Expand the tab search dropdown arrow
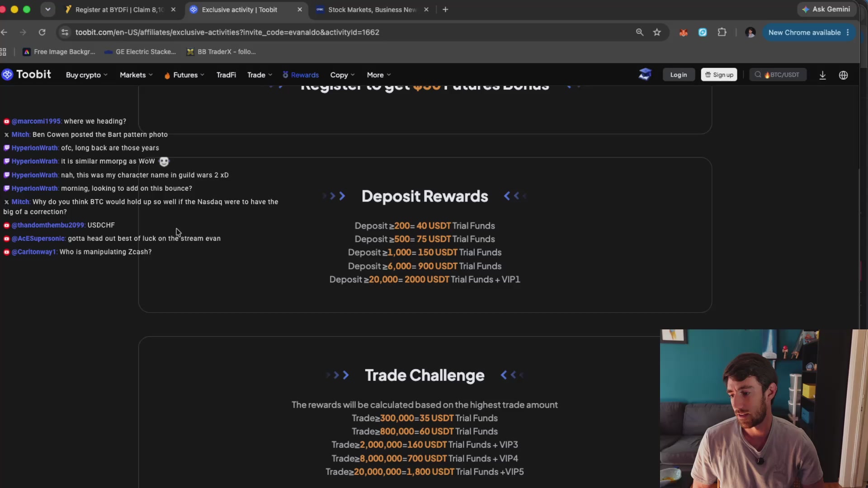This screenshot has height=488, width=868. 48,9
